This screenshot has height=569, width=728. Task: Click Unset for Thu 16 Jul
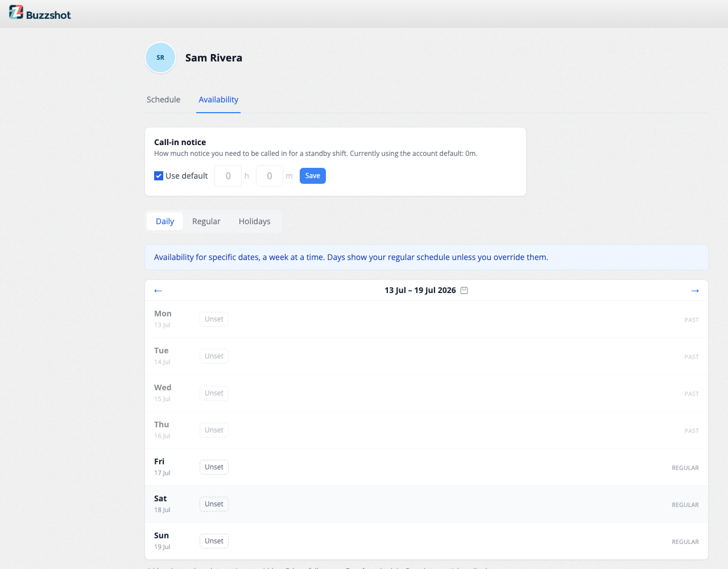(x=214, y=430)
